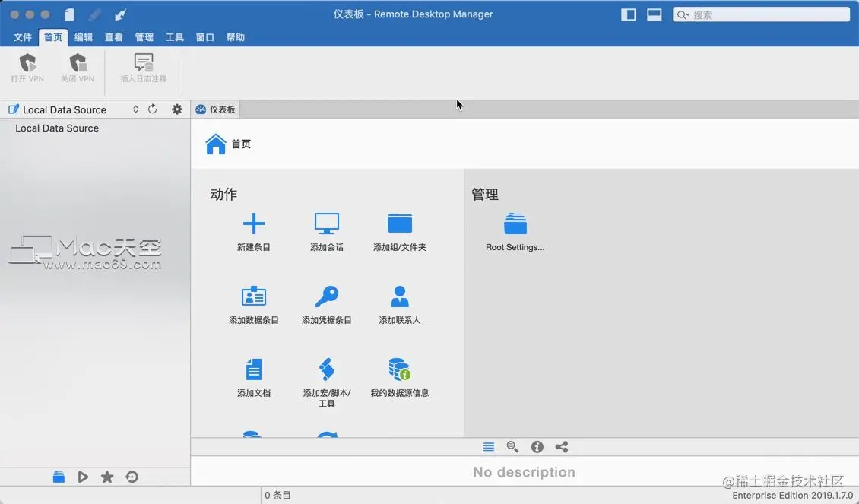859x504 pixels.
Task: Click the data source up-down chevron
Action: pos(135,109)
